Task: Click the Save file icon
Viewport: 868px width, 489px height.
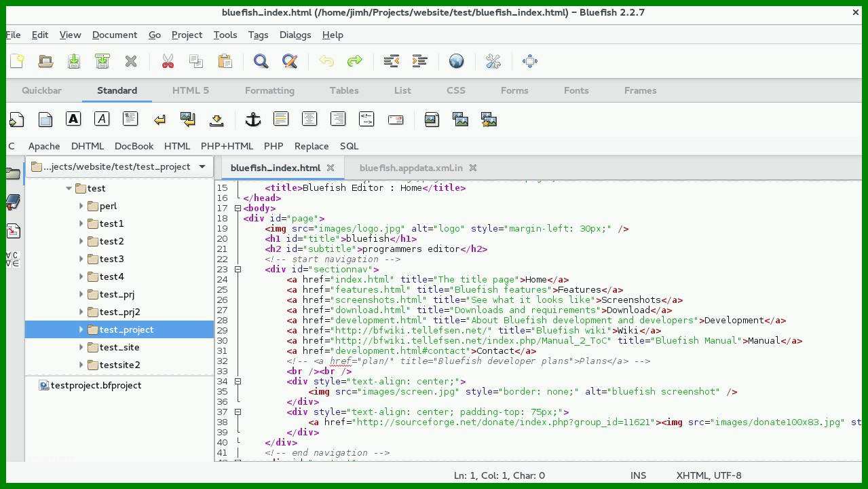Action: [x=74, y=61]
